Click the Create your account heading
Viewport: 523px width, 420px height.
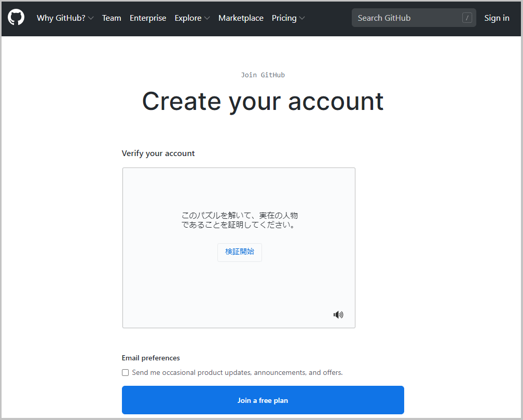pos(263,101)
